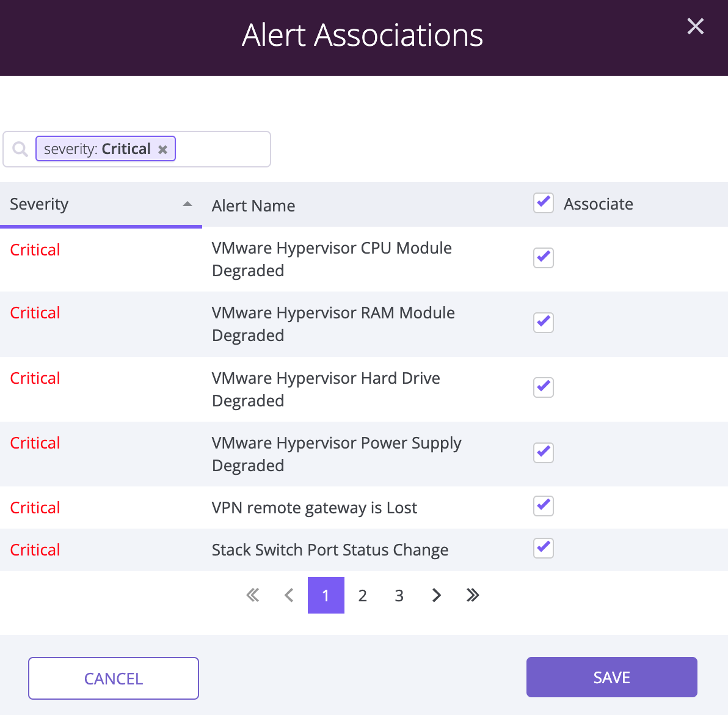Go to previous page of alerts
The height and width of the screenshot is (715, 728).
click(289, 595)
